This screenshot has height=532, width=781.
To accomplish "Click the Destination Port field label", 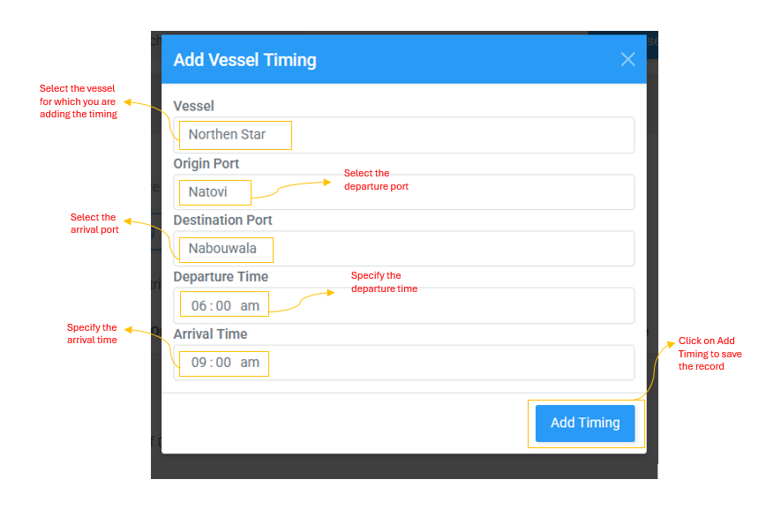I will [222, 220].
